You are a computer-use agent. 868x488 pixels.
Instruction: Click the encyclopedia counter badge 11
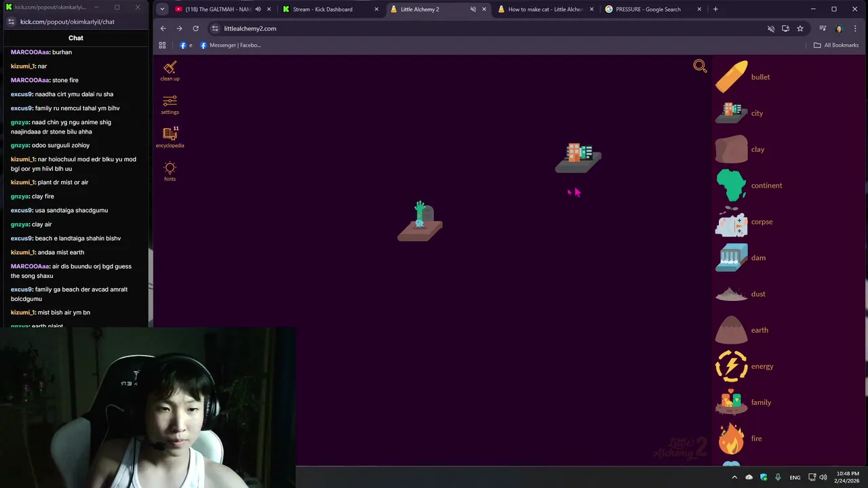[x=176, y=128]
